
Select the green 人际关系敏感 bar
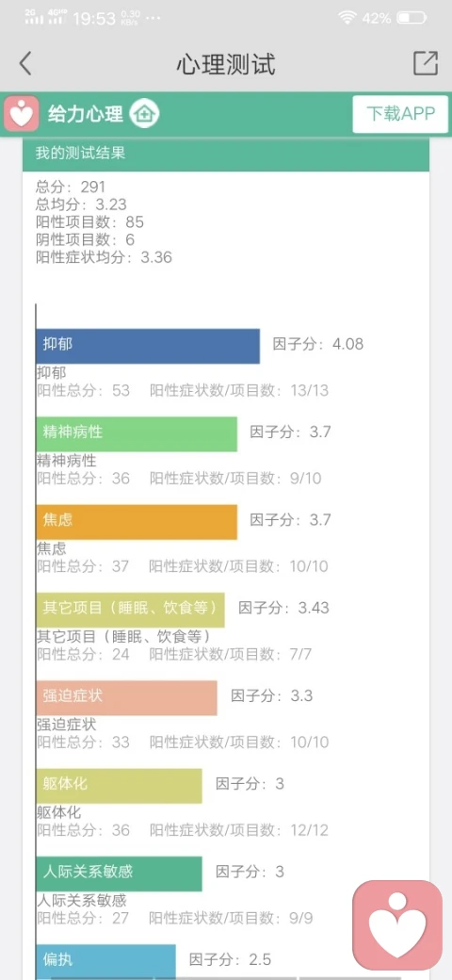click(120, 874)
